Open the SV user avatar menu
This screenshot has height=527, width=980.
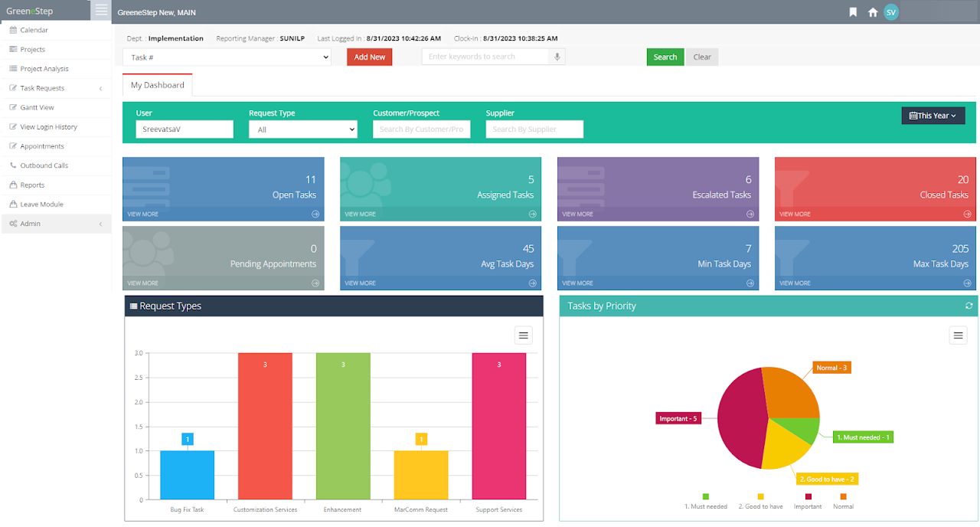(891, 12)
